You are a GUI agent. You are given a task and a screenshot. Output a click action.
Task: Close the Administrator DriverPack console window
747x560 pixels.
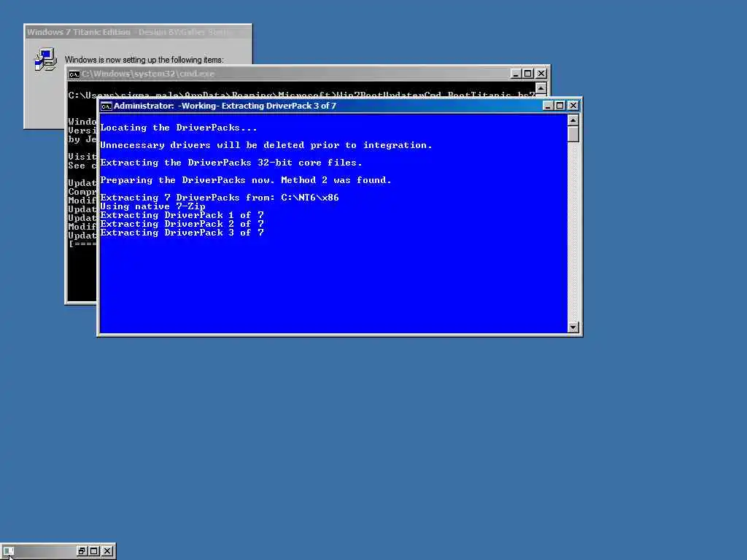(x=573, y=106)
